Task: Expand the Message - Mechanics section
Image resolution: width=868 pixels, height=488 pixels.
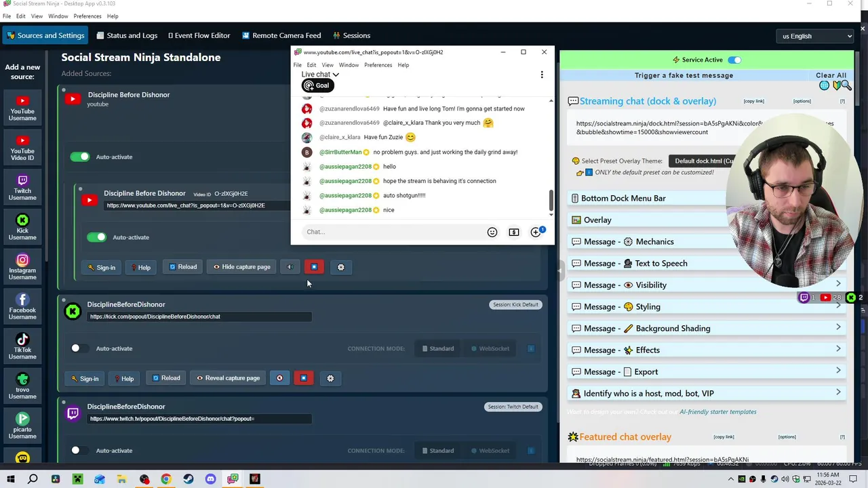Action: point(705,241)
